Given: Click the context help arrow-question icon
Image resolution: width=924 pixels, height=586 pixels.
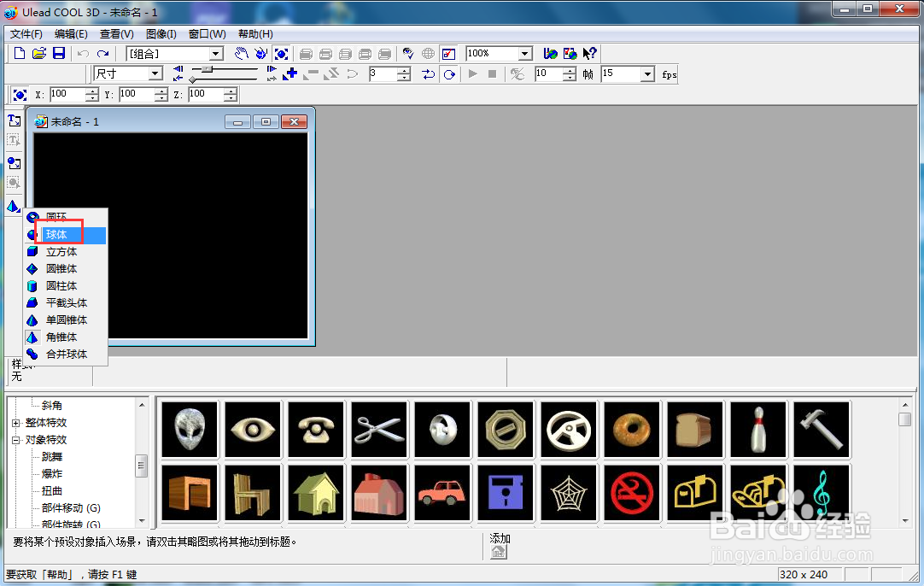Looking at the screenshot, I should pyautogui.click(x=590, y=54).
